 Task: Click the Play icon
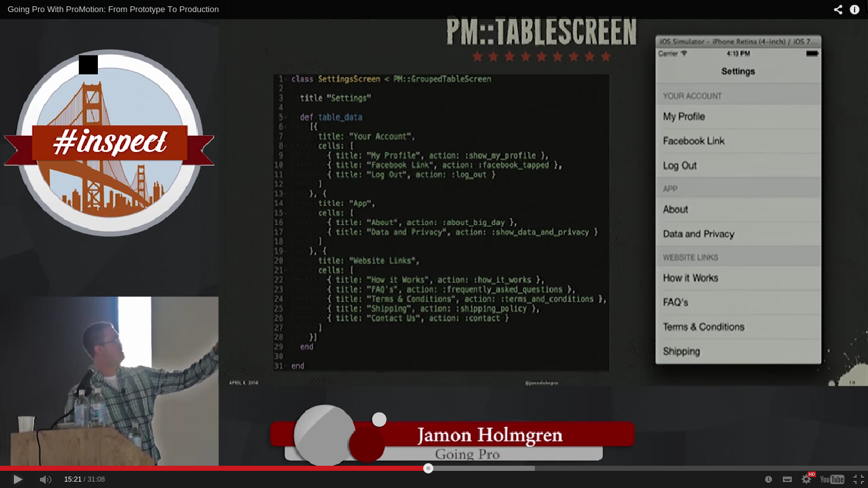point(17,480)
